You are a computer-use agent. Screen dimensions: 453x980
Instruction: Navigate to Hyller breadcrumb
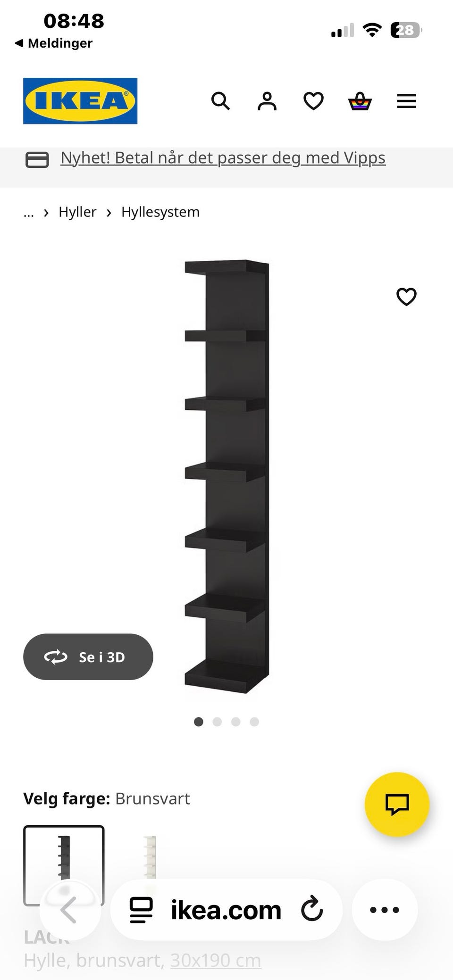click(x=77, y=212)
